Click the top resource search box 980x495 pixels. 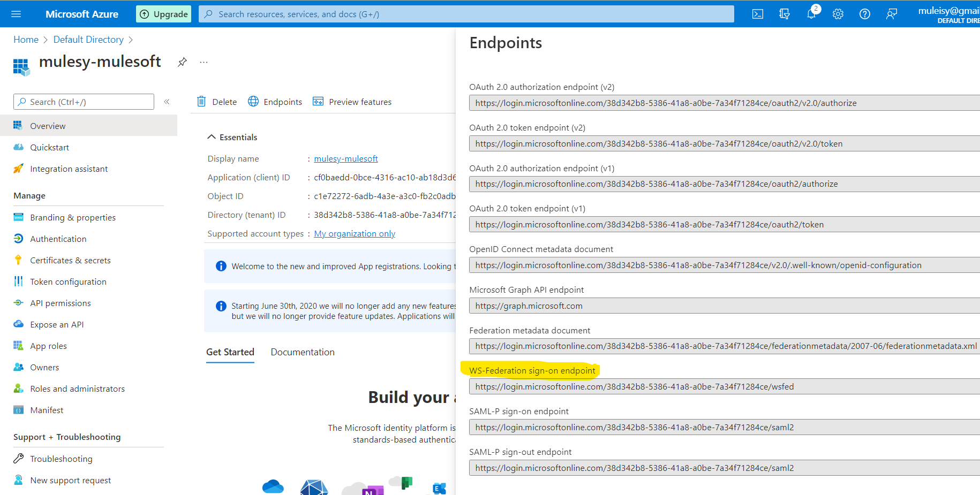click(466, 14)
